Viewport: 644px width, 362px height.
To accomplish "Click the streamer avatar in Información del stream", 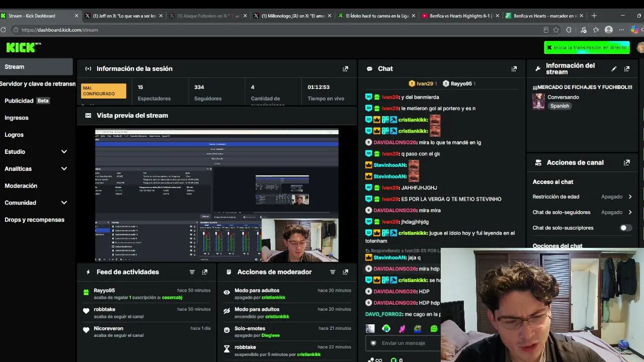I will point(538,101).
